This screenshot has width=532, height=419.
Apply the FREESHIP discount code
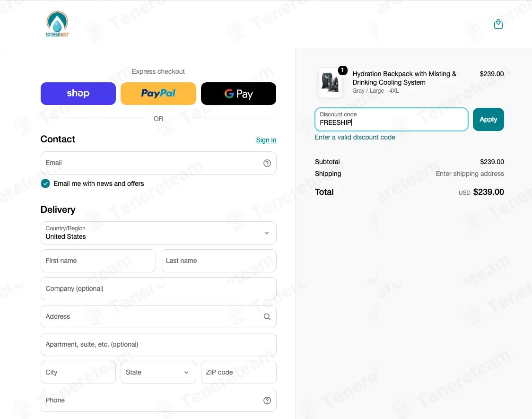(x=488, y=120)
